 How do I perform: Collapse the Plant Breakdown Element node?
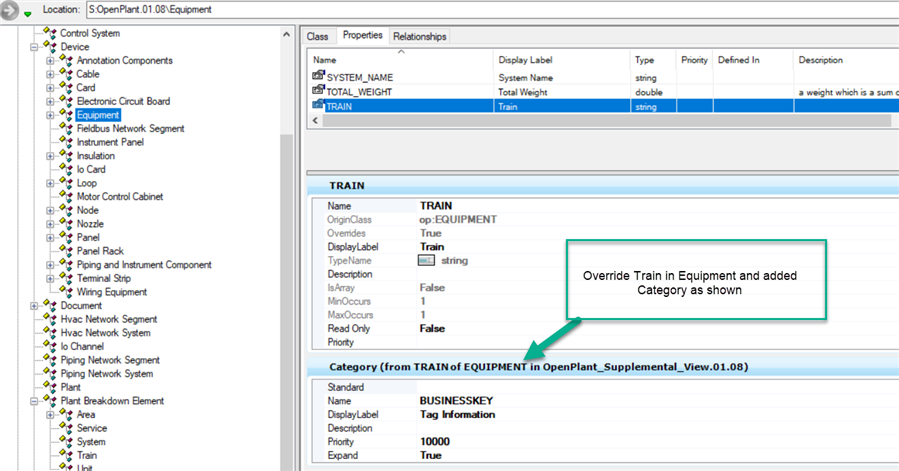[x=34, y=401]
